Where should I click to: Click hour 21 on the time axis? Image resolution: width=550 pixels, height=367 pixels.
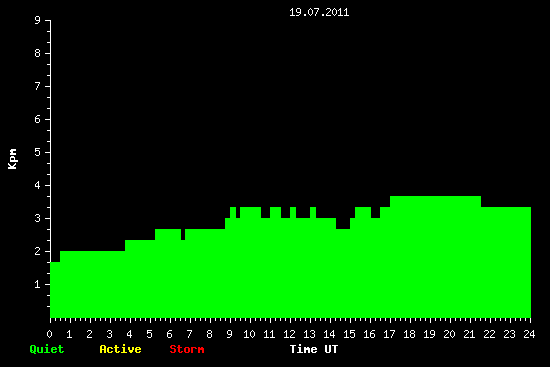[x=469, y=334]
